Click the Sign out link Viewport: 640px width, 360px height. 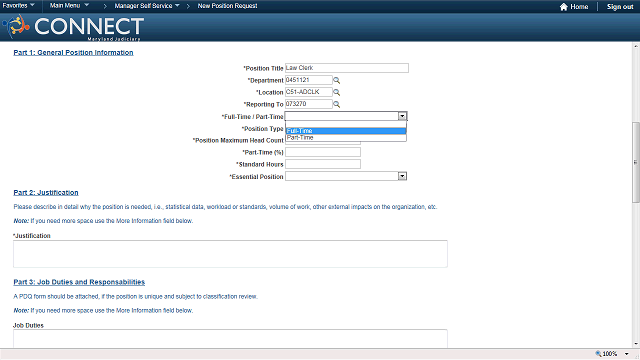click(x=620, y=7)
